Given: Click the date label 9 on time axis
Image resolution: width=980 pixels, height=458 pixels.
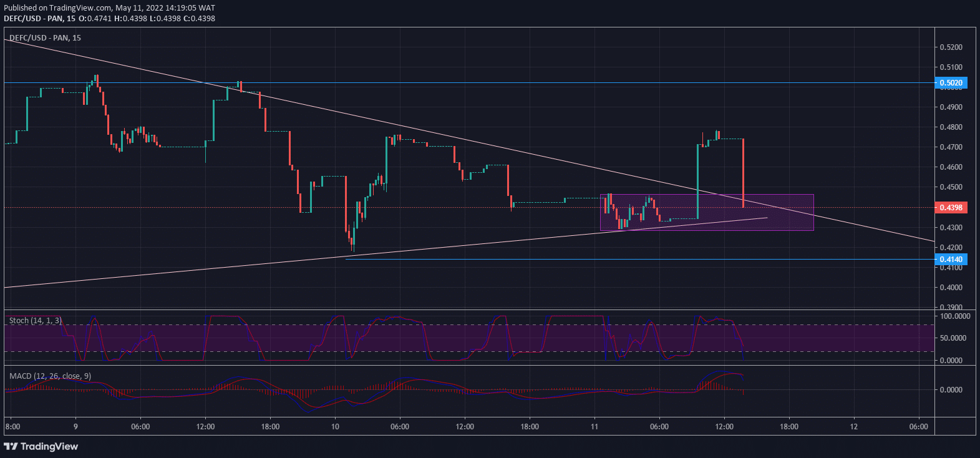Looking at the screenshot, I should 75,427.
